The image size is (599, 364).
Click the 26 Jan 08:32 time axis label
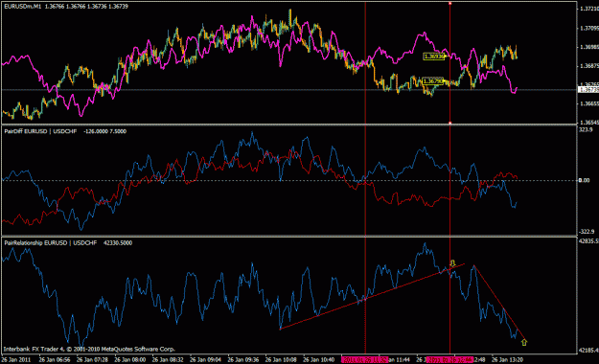click(x=168, y=360)
